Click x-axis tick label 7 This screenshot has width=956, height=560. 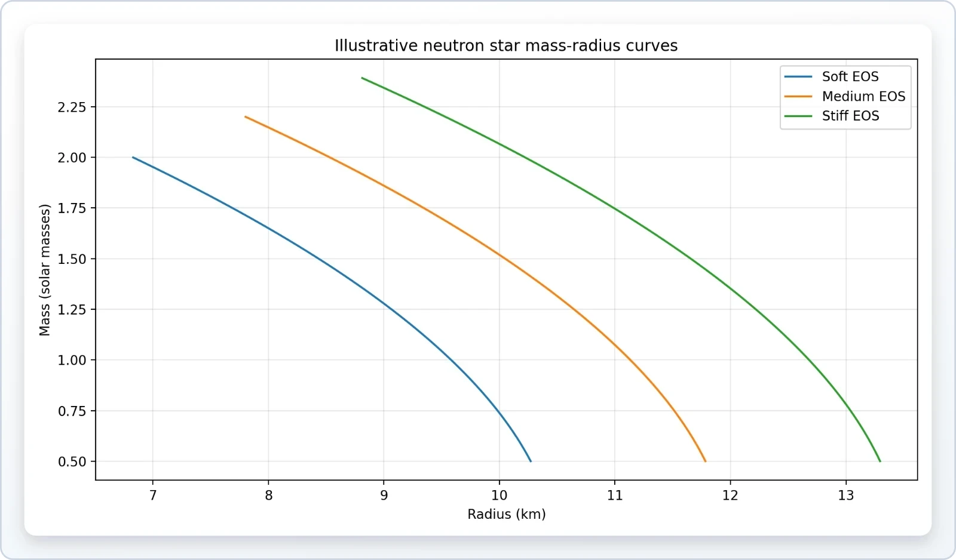(153, 495)
